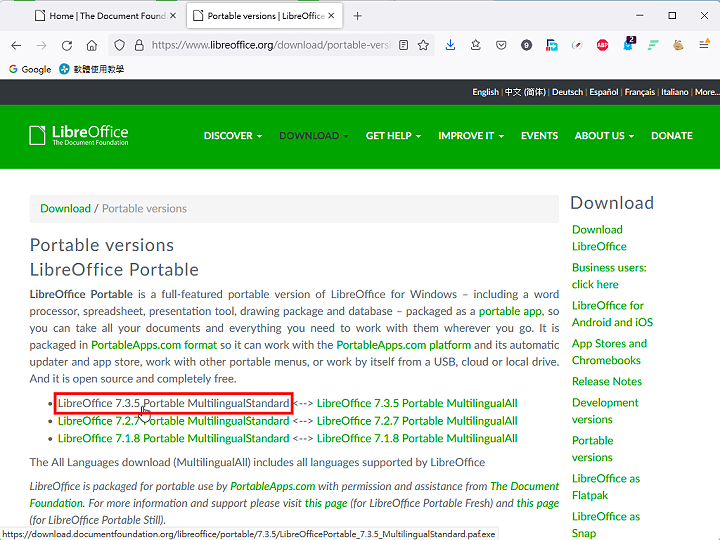Image resolution: width=720 pixels, height=540 pixels.
Task: Switch site language to Italiano
Action: point(675,92)
